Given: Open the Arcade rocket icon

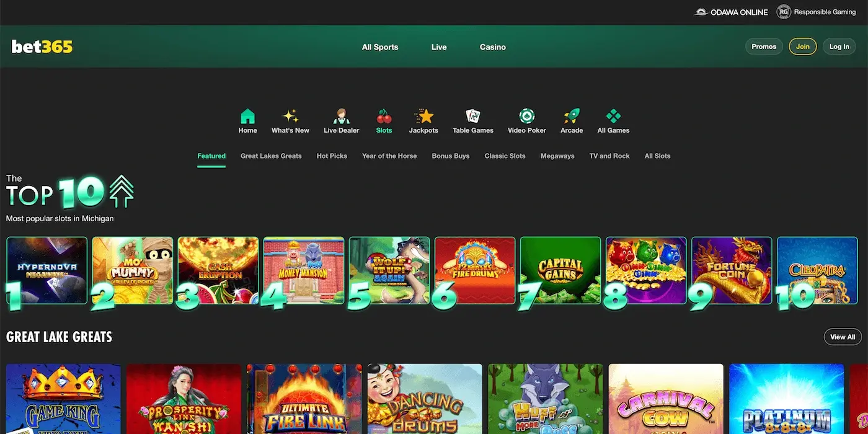Looking at the screenshot, I should (572, 116).
